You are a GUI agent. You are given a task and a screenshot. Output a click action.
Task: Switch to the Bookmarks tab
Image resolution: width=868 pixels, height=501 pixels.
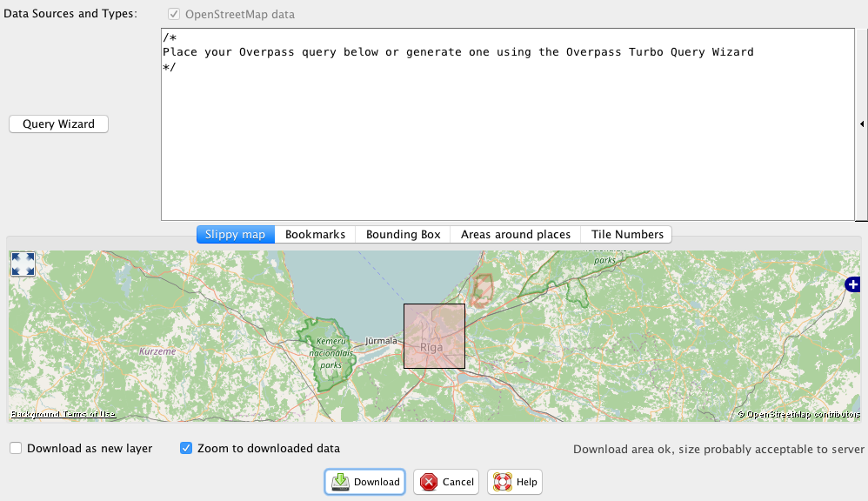coord(315,235)
